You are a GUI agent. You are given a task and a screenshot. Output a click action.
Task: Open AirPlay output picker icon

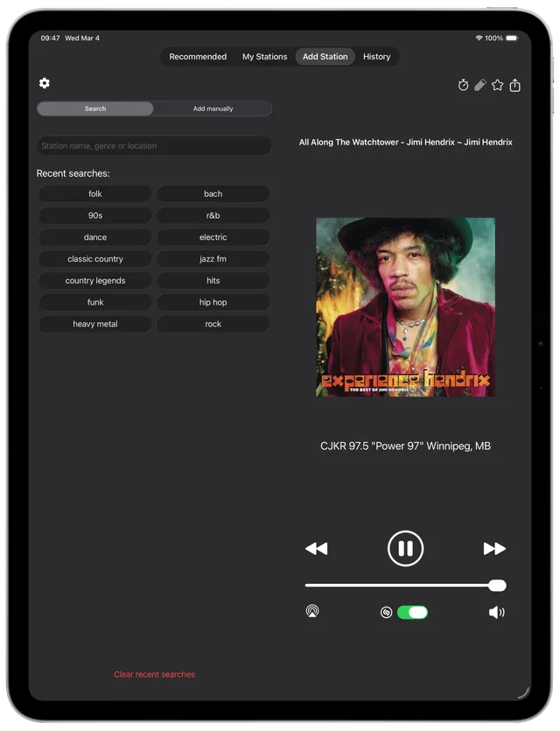[x=312, y=611]
